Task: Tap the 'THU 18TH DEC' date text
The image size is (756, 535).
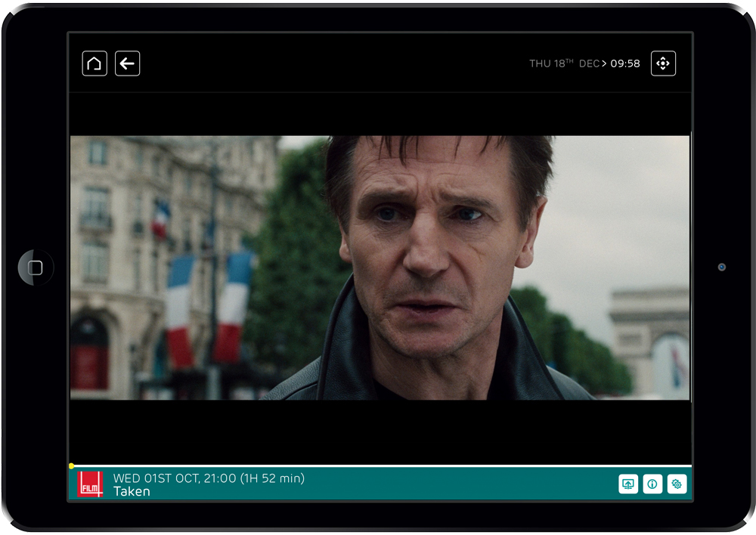Action: click(x=564, y=63)
